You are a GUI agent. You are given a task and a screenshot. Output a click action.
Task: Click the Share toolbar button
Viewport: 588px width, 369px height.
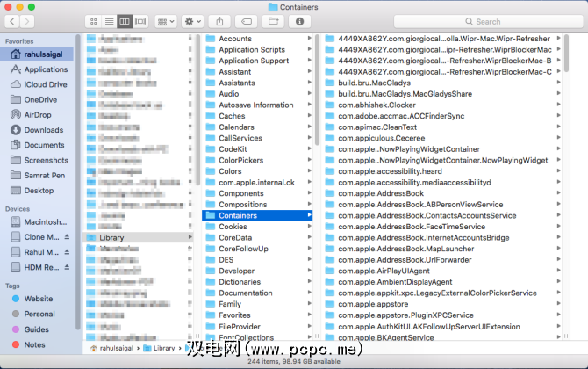point(219,22)
